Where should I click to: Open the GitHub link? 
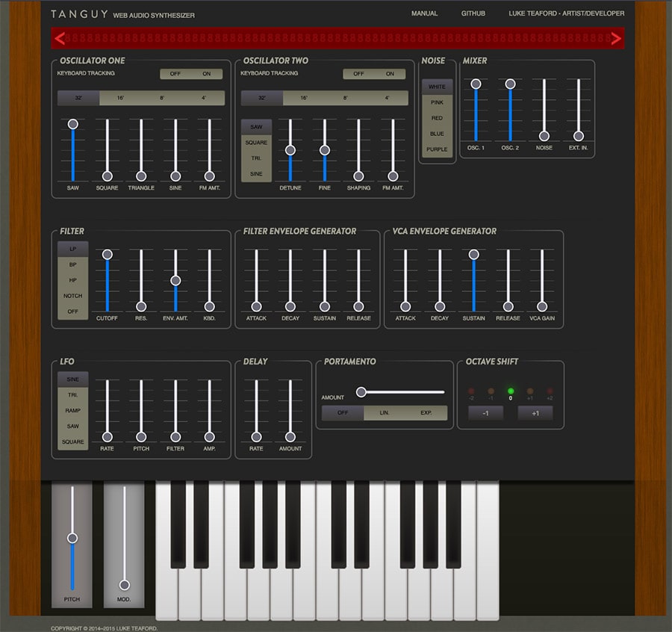[x=473, y=13]
